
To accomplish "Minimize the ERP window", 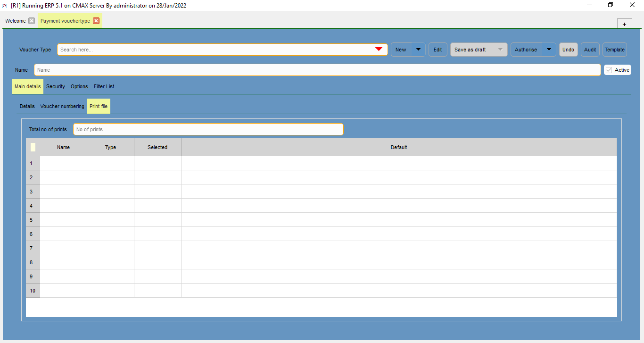I will (x=589, y=5).
